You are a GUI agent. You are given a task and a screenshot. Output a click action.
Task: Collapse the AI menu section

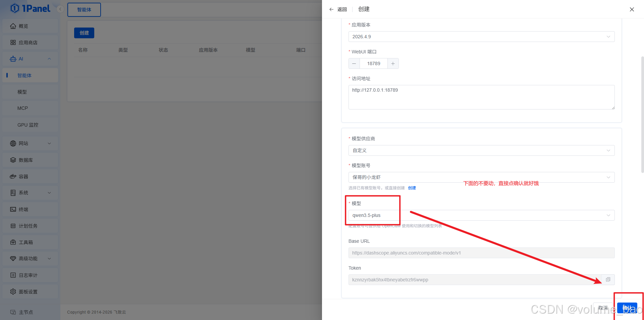tap(49, 59)
